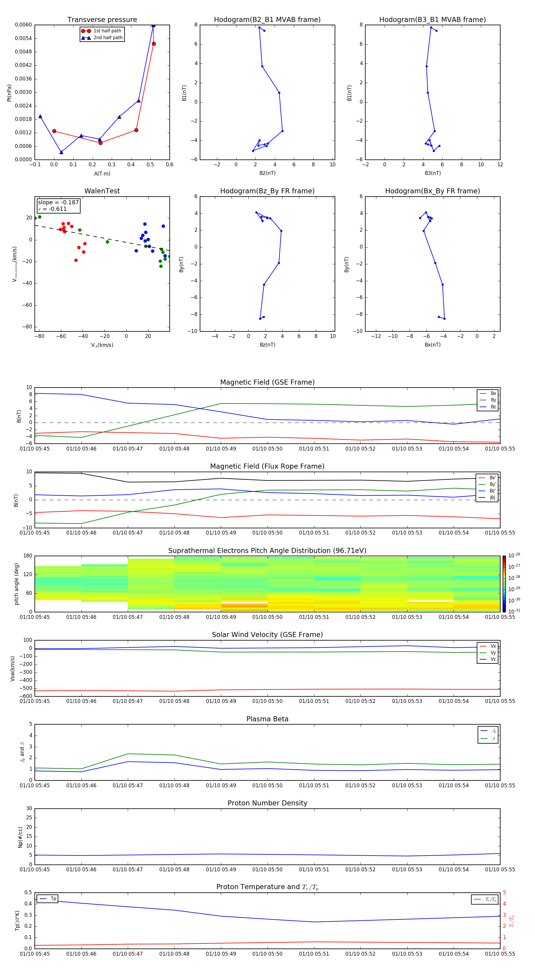The image size is (535, 980).
Task: Click the "Magnetic Field (GSE Frame)" title
Action: [x=267, y=382]
